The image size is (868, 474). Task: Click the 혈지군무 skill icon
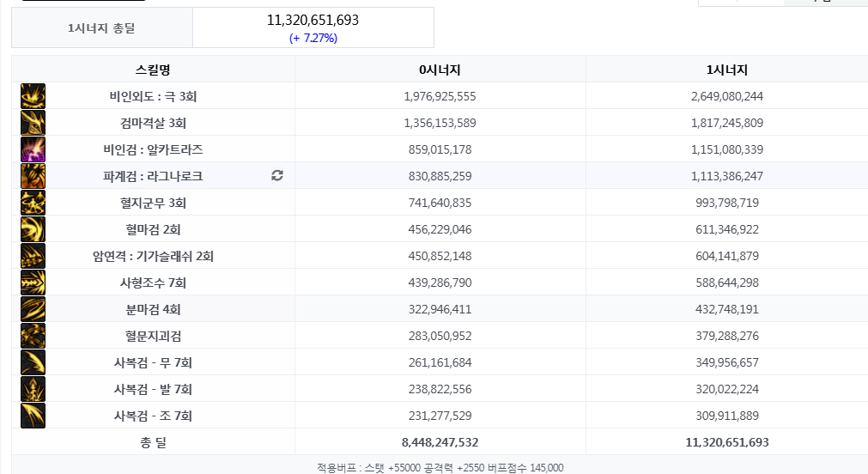(33, 203)
